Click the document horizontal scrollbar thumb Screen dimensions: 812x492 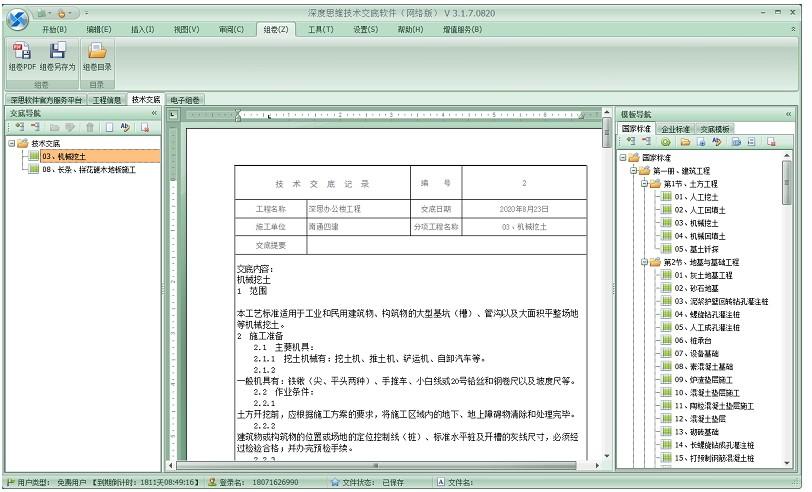[x=376, y=466]
